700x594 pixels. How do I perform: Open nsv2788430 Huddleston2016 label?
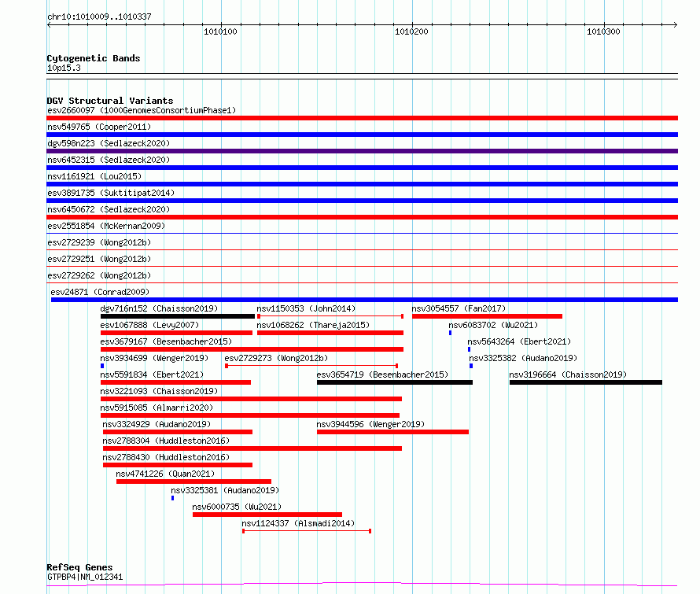(x=166, y=457)
